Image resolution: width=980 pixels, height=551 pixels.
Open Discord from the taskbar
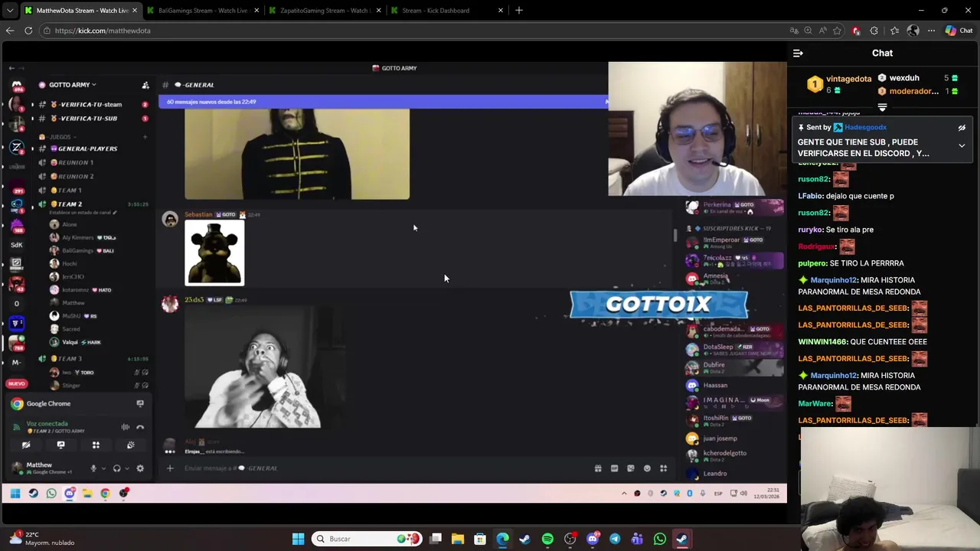tap(593, 539)
